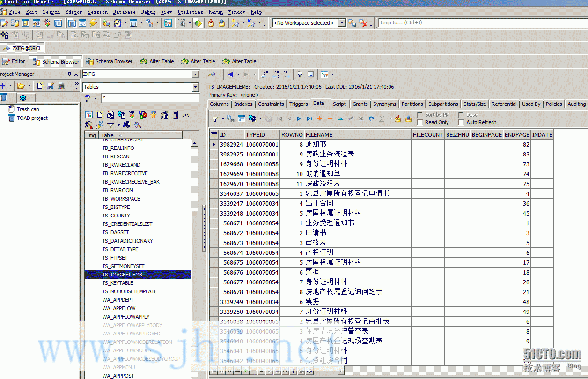Image resolution: width=588 pixels, height=379 pixels.
Task: Jump to the last record in the grid
Action: (309, 119)
